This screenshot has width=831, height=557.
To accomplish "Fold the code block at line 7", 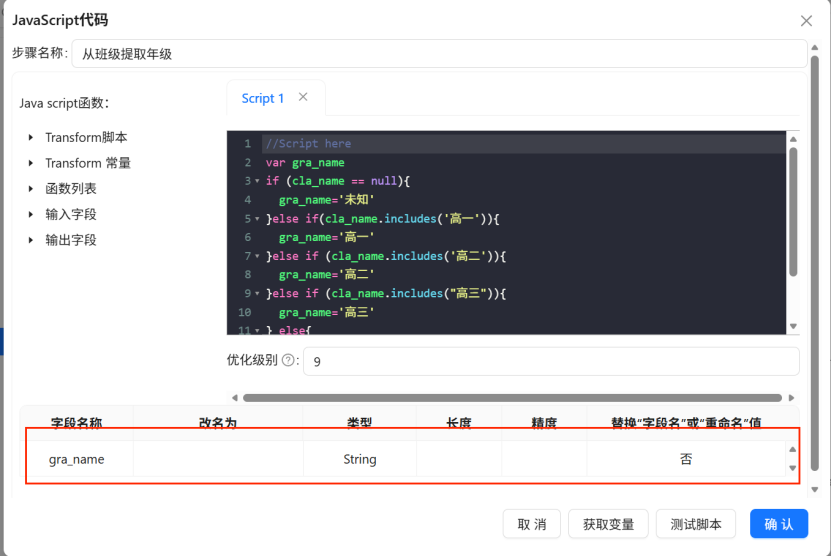I will (x=257, y=256).
